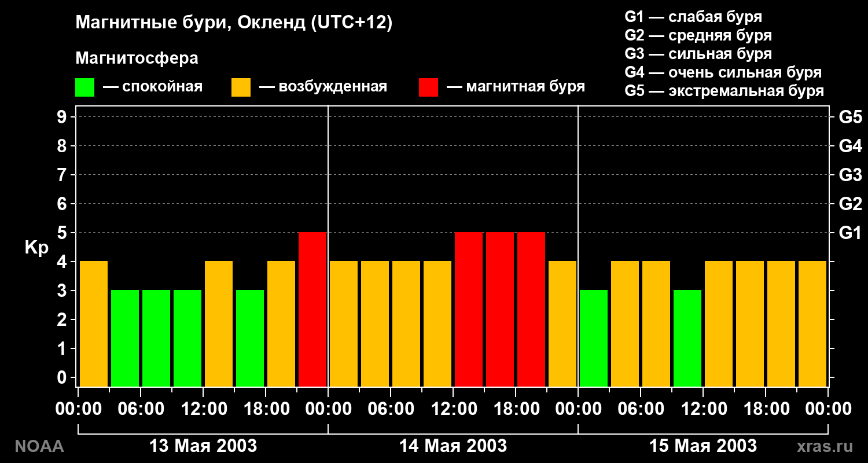868x463 pixels.
Task: Select the line "G4 — очень сильная буря"
Action: (723, 72)
